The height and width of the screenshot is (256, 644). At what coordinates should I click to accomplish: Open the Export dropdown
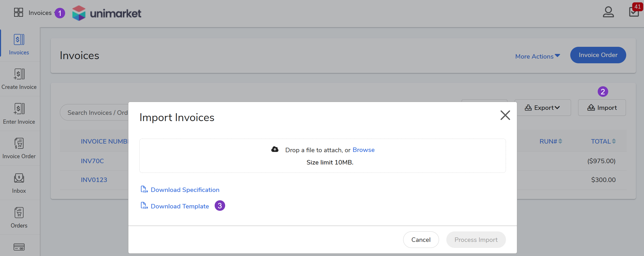click(543, 108)
